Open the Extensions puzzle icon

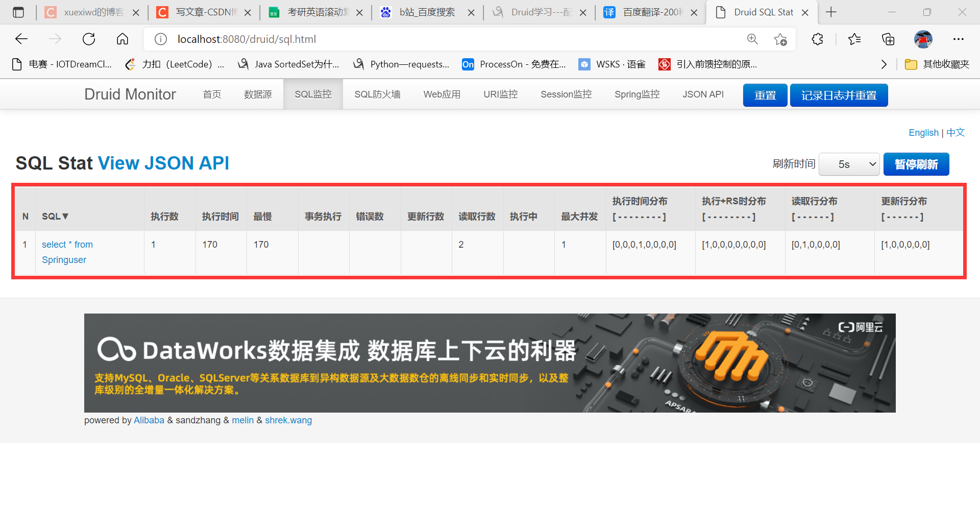pyautogui.click(x=817, y=39)
